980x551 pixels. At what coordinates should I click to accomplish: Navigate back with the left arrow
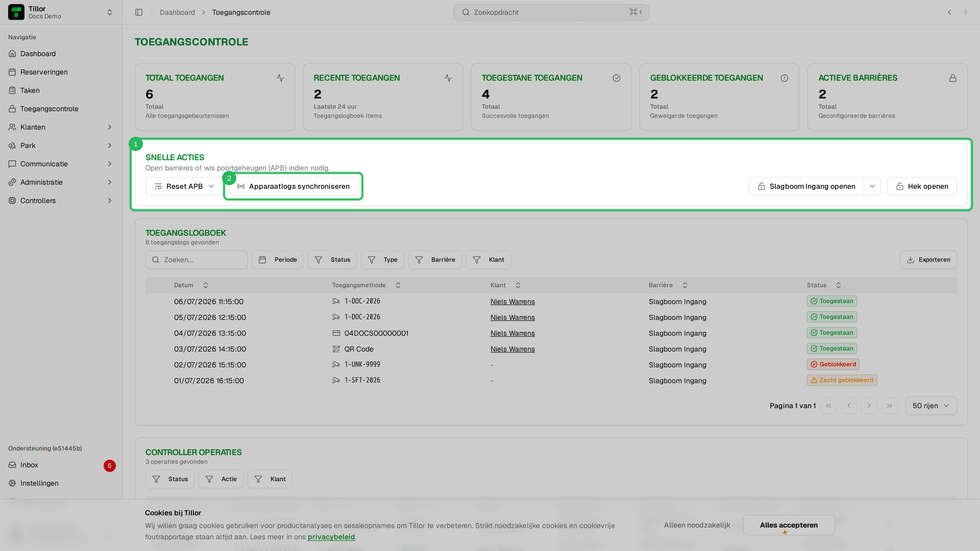tap(950, 12)
